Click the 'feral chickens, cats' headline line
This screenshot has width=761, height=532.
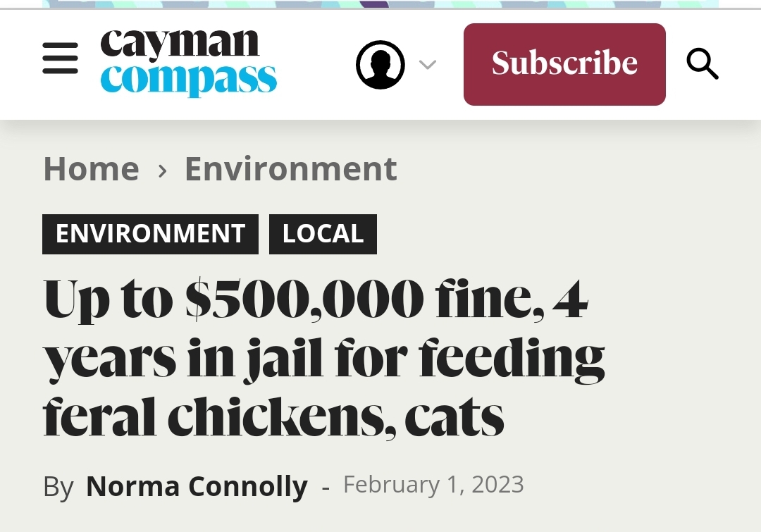[x=273, y=417]
